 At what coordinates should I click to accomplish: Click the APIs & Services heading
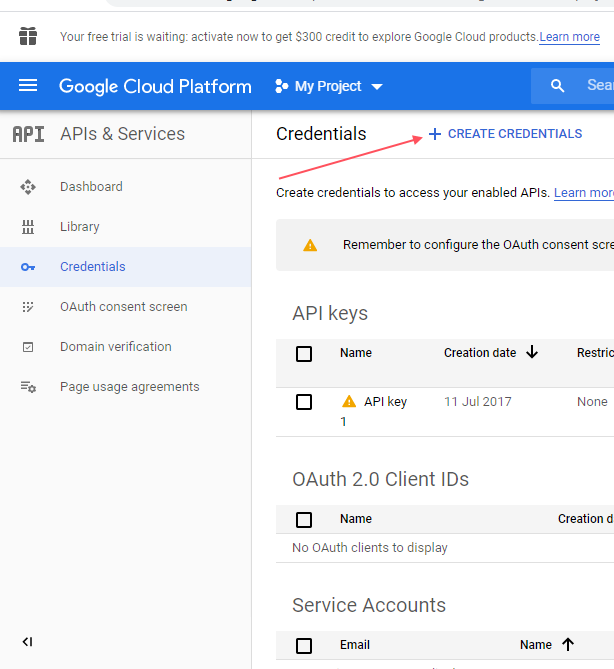122,134
